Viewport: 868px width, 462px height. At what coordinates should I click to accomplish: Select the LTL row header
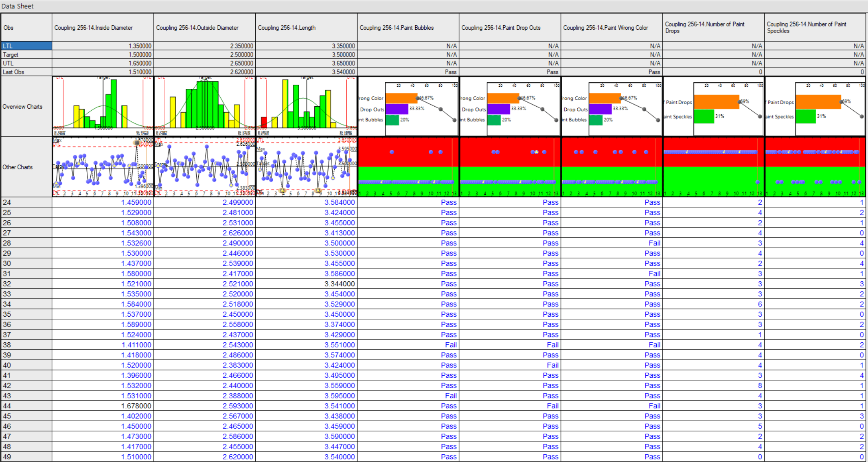(x=26, y=46)
